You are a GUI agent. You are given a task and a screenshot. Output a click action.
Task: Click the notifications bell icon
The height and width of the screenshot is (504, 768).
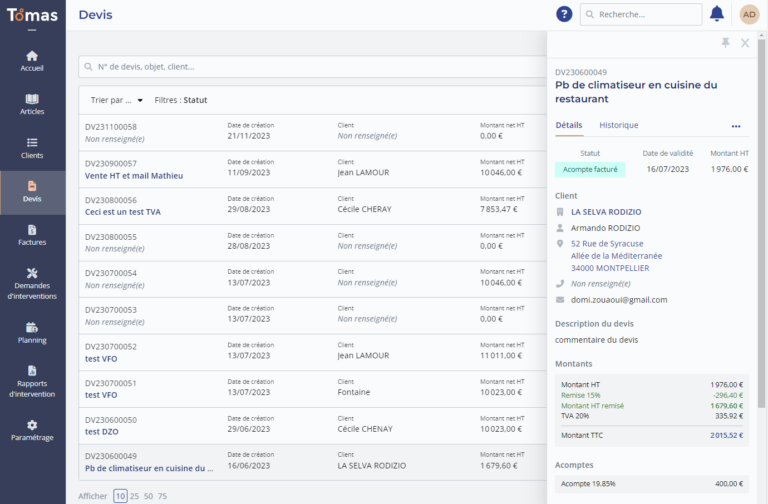[717, 14]
